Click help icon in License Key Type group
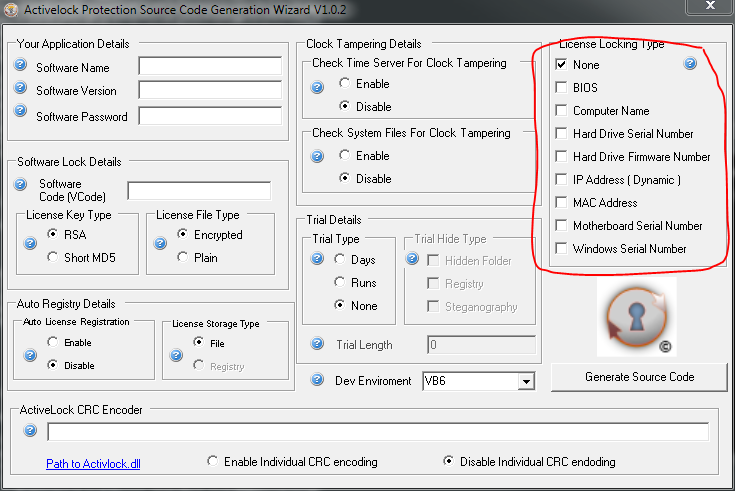Screen dimensions: 735x491 [x=30, y=243]
